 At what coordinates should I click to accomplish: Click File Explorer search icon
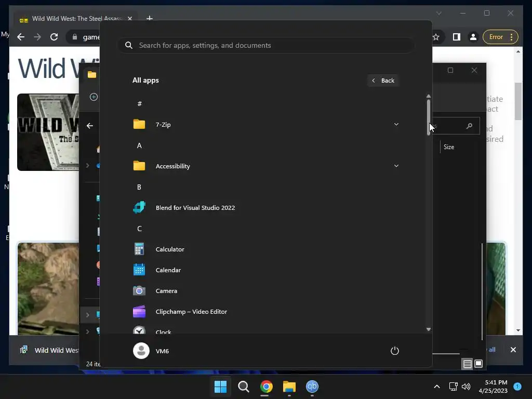(x=469, y=126)
